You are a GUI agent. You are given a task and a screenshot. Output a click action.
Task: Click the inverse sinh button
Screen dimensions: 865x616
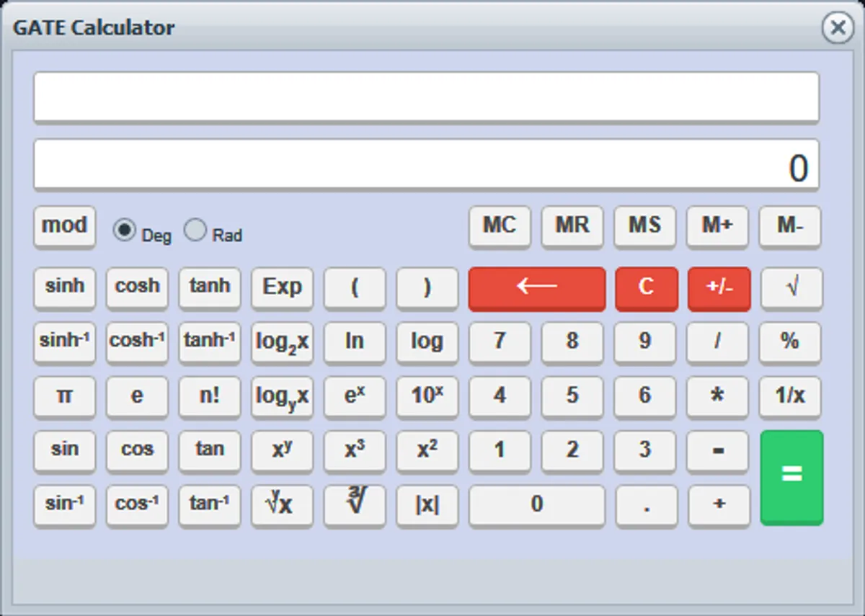click(64, 342)
